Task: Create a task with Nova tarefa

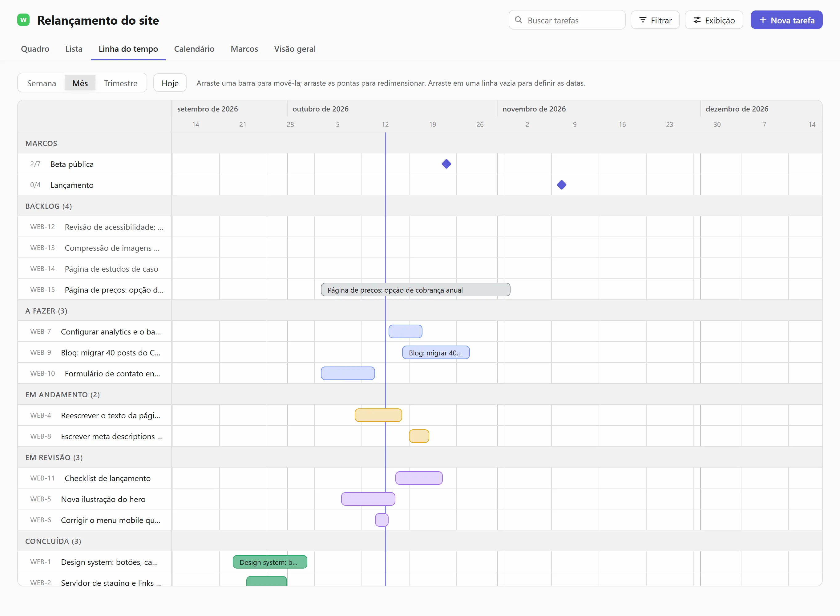Action: 786,20
